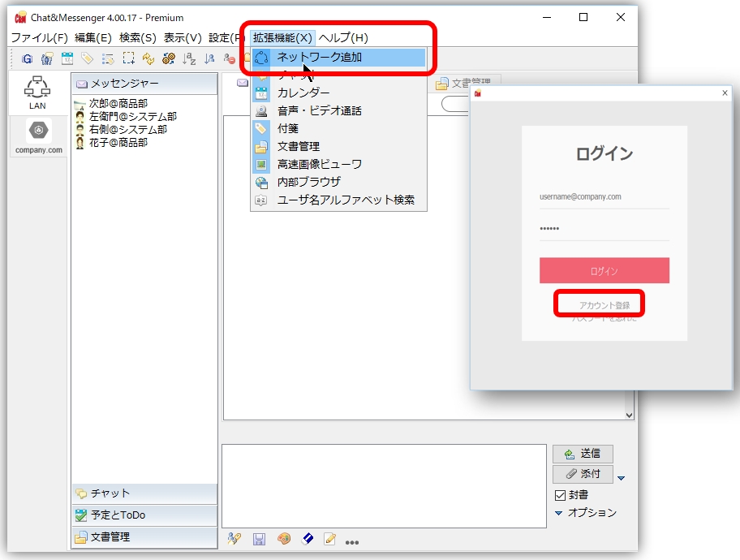Click the gears settings toolbar icon

[x=169, y=58]
